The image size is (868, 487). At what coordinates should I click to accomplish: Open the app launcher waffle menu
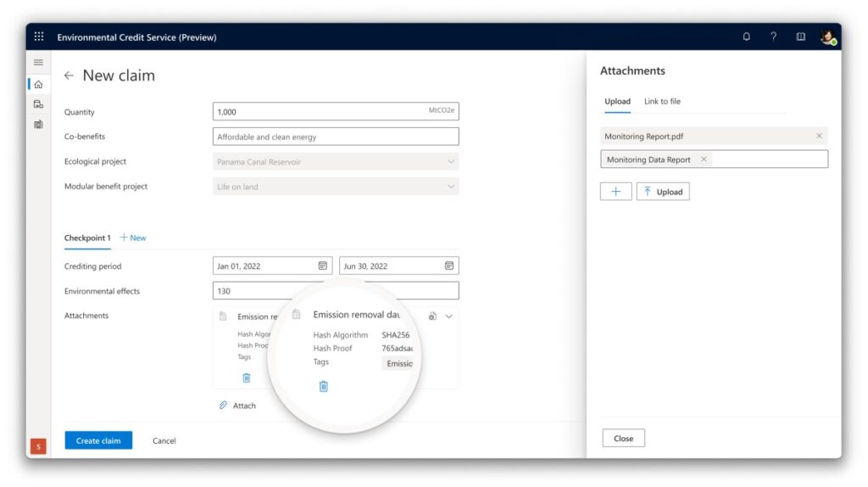click(x=39, y=36)
